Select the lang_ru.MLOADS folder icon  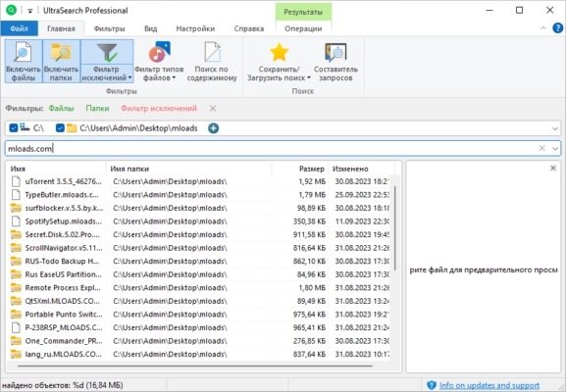click(x=16, y=354)
